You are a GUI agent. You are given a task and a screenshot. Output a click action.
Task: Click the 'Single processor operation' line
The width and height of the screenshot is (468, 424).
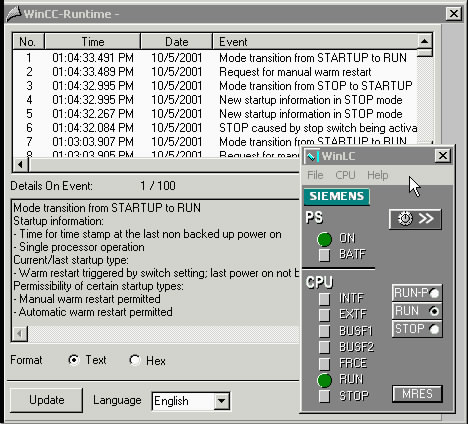[x=79, y=247]
